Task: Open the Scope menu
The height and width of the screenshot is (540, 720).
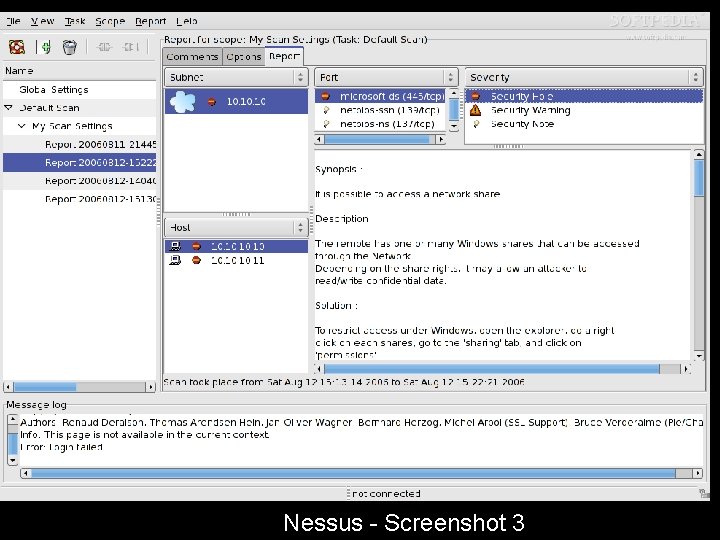Action: coord(110,21)
